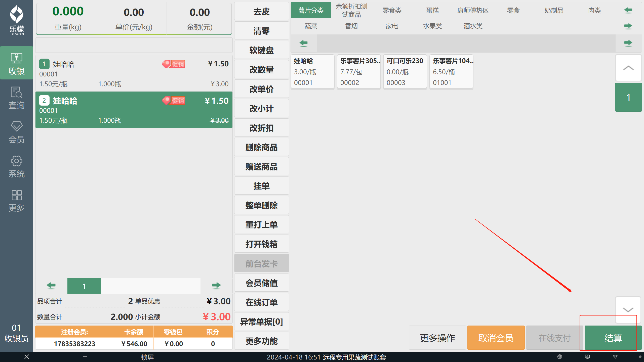Click 促销 tag on first 娃哈哈 row
Screen dimensions: 644x362
(174, 64)
